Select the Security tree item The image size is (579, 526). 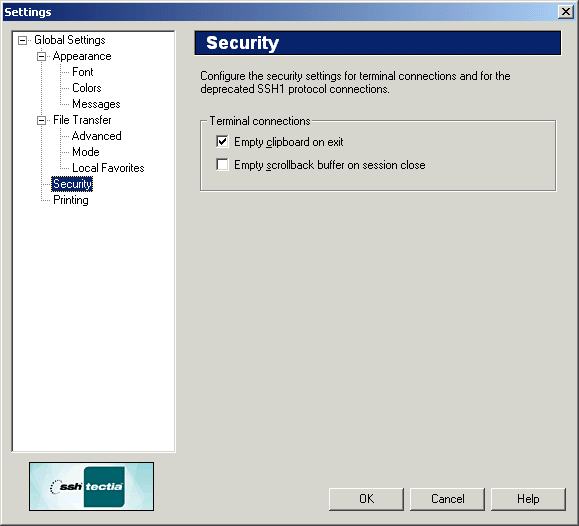pyautogui.click(x=72, y=184)
